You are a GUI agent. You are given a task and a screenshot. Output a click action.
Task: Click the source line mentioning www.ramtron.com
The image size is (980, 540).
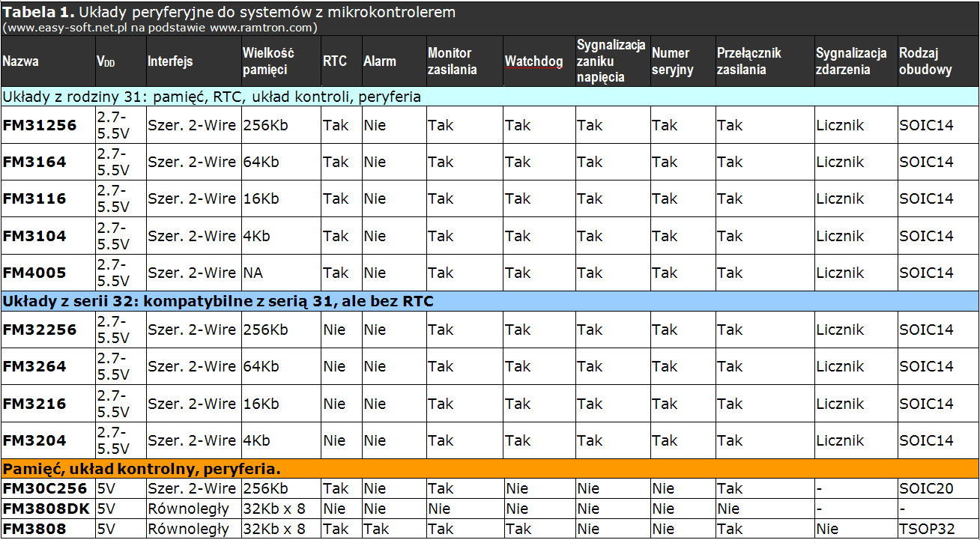(x=160, y=28)
